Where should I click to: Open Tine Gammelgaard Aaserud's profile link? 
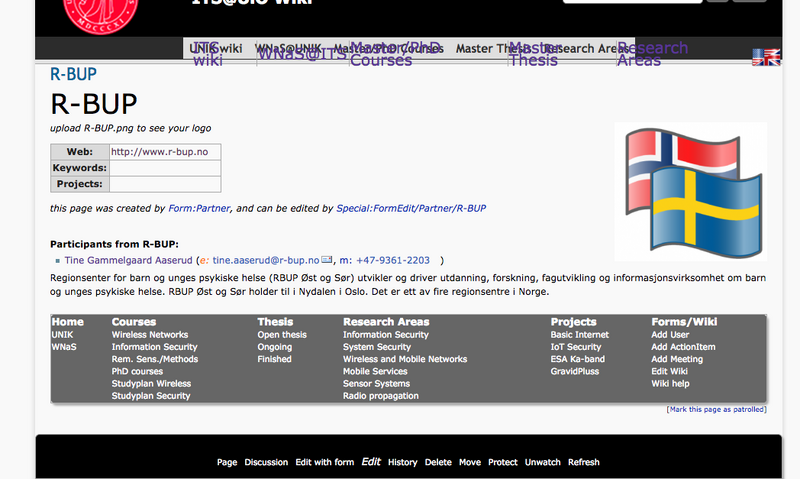click(129, 260)
